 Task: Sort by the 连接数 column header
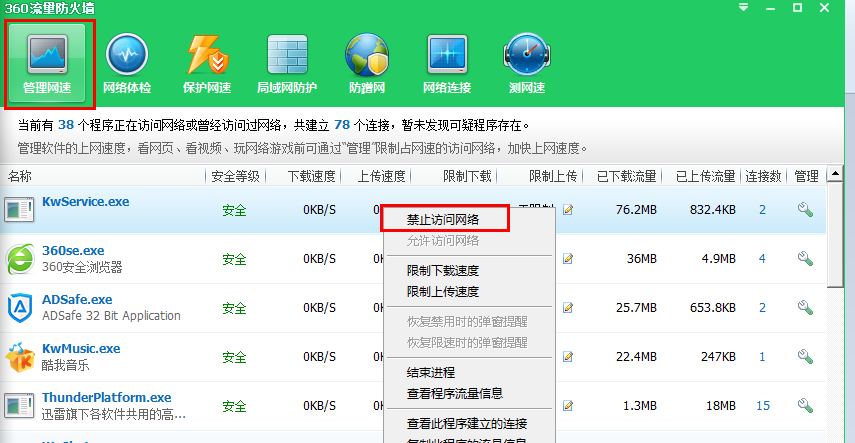pyautogui.click(x=763, y=176)
